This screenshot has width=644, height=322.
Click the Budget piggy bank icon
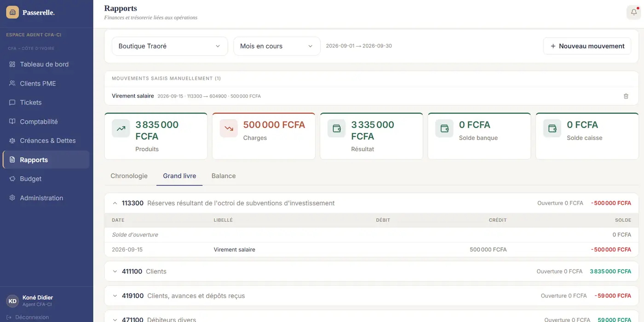click(12, 179)
